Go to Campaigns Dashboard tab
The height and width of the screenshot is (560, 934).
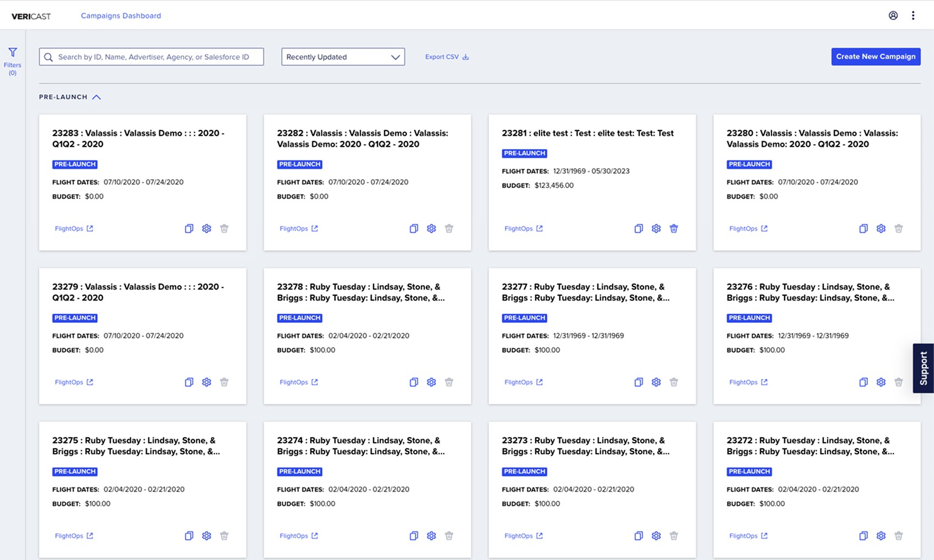(x=121, y=15)
